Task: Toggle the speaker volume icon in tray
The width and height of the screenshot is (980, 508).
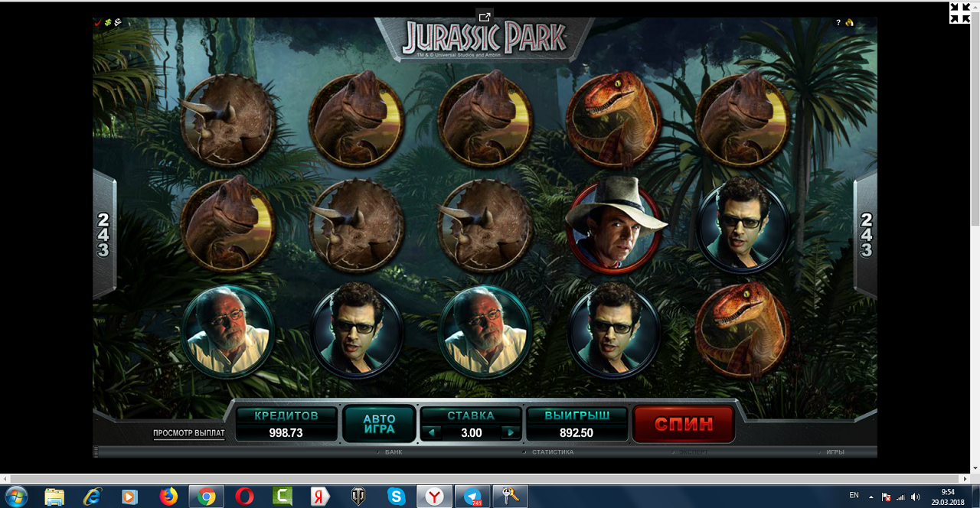Action: [916, 497]
